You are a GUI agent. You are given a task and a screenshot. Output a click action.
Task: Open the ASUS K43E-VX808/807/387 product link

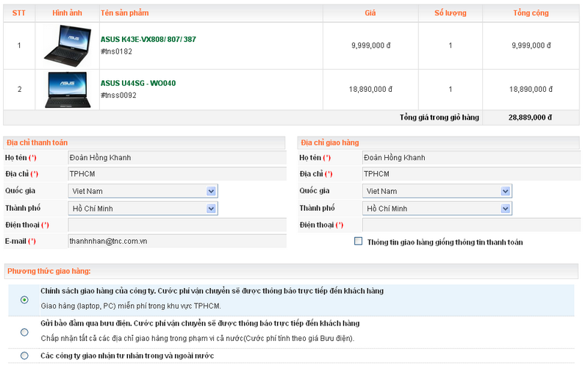coord(148,40)
